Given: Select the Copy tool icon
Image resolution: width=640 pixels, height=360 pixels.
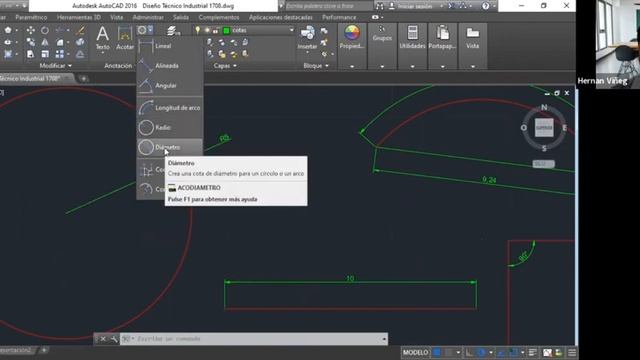Looking at the screenshot, I should point(31,42).
